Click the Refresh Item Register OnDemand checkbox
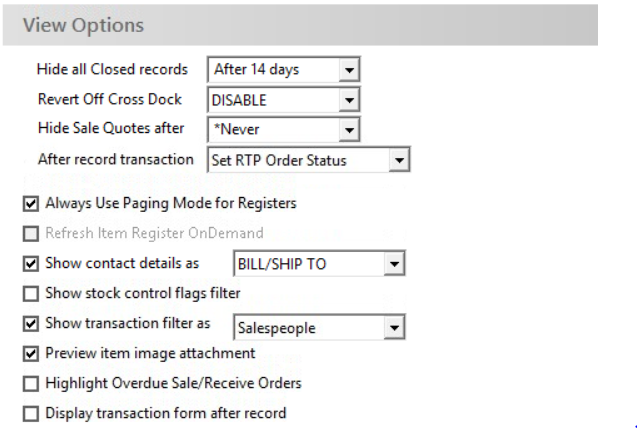 [31, 234]
